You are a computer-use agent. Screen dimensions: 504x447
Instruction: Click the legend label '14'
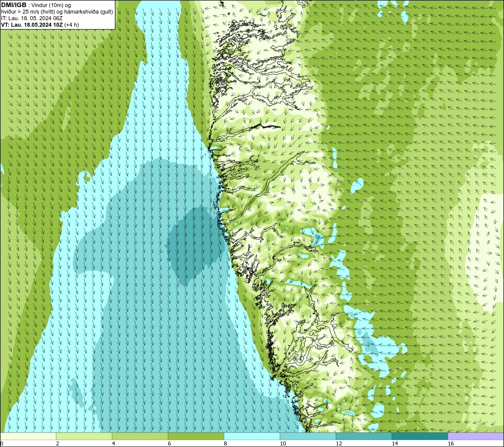tap(395, 443)
